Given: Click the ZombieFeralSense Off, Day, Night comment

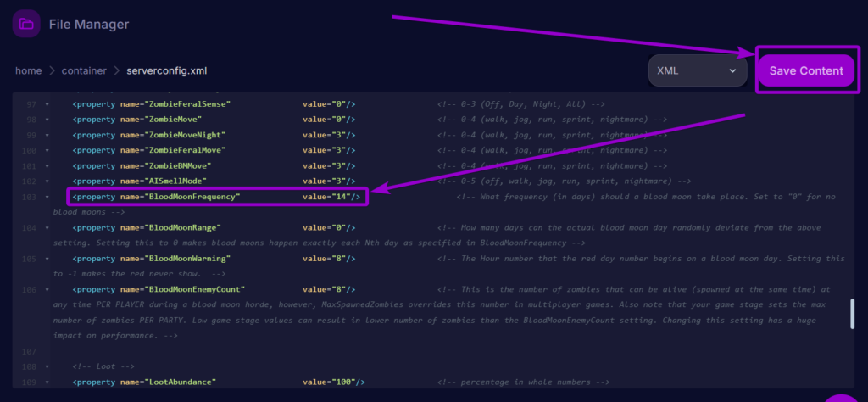Looking at the screenshot, I should tap(521, 104).
